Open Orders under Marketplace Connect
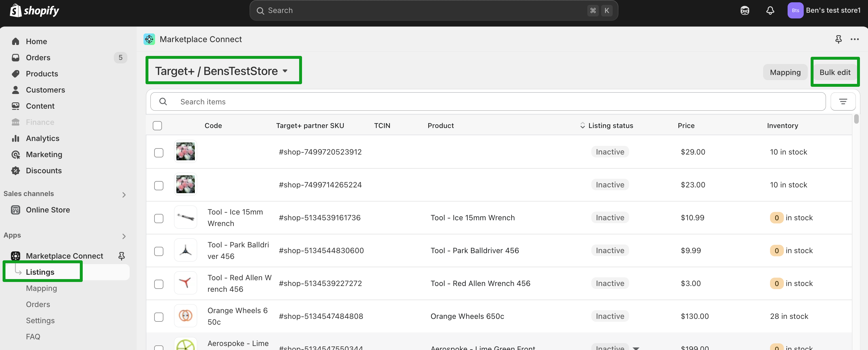The width and height of the screenshot is (868, 350). [x=38, y=304]
